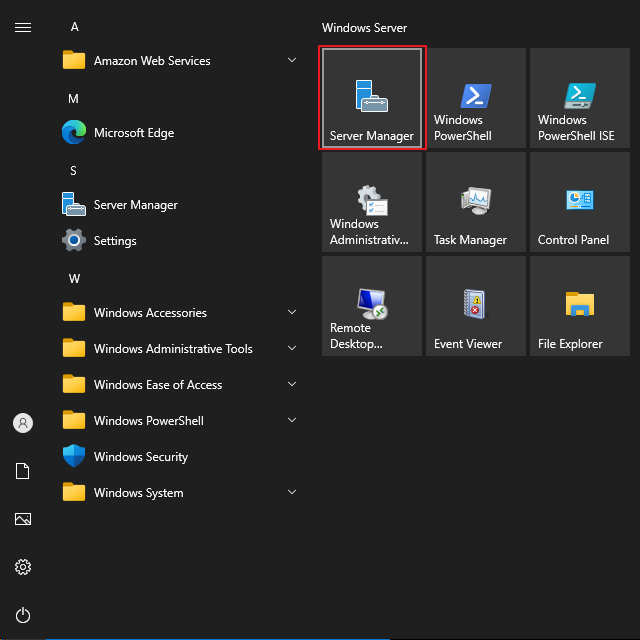The image size is (640, 640).
Task: Click the Amazon Web Services label text
Action: pyautogui.click(x=152, y=61)
